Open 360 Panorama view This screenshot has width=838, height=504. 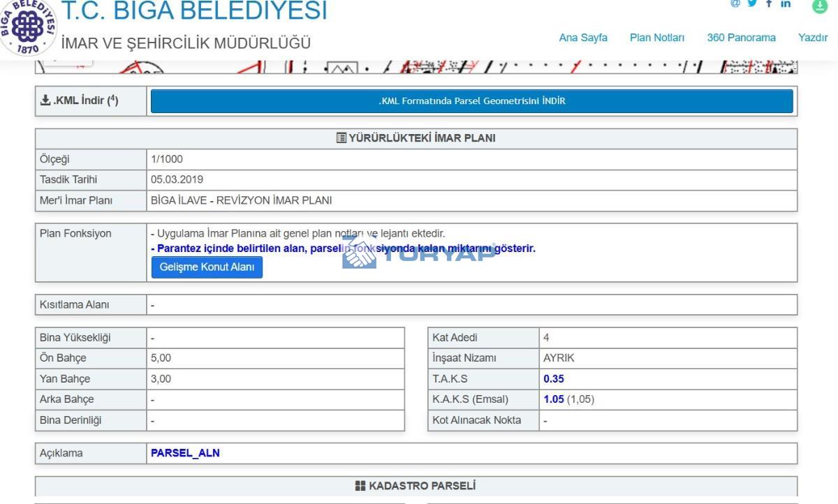pos(741,38)
